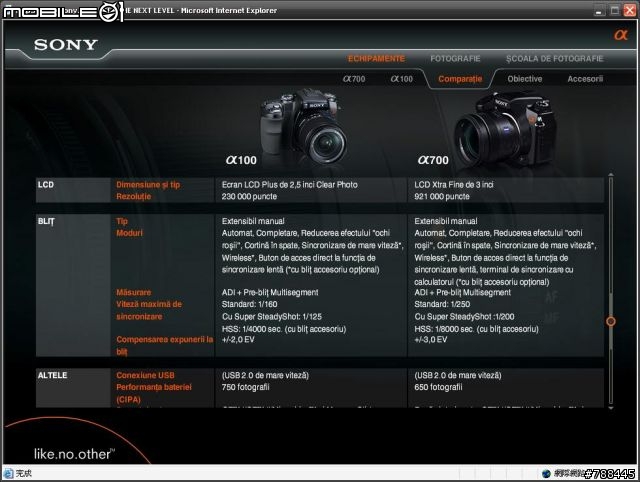Click 'Standard: 1/250' value
The image size is (640, 482).
click(x=442, y=304)
